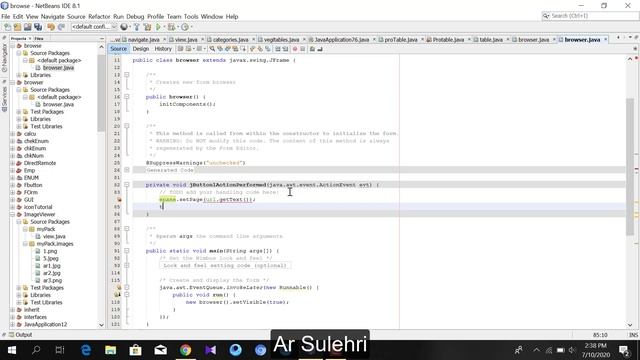Screen dimensions: 640x360
Task: Open the File menu
Action: [x=6, y=17]
